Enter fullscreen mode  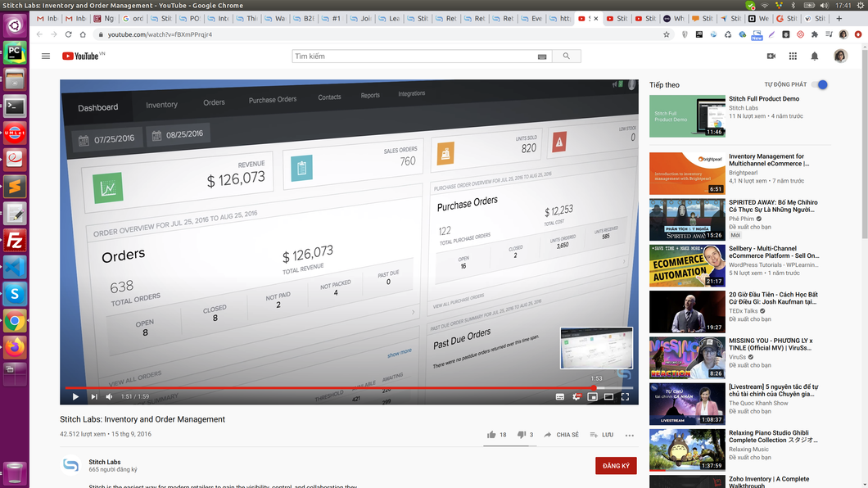pyautogui.click(x=625, y=397)
